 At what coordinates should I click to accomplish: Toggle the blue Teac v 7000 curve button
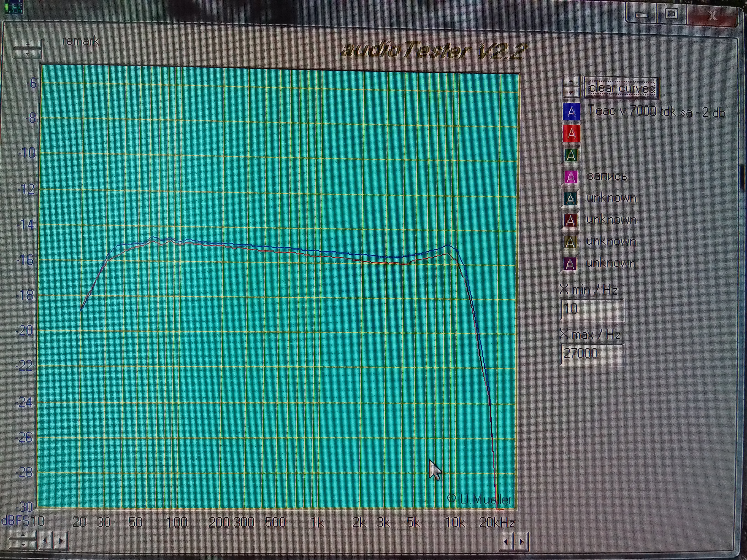(x=571, y=111)
